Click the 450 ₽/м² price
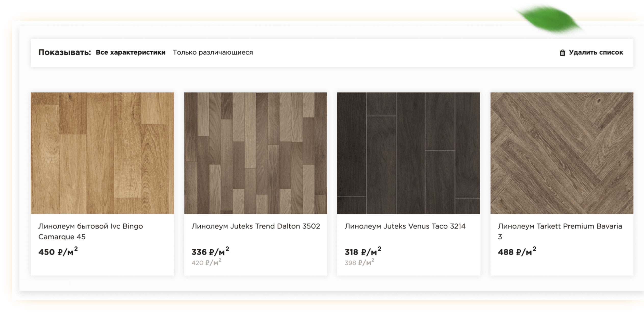The image size is (644, 314). pyautogui.click(x=58, y=252)
